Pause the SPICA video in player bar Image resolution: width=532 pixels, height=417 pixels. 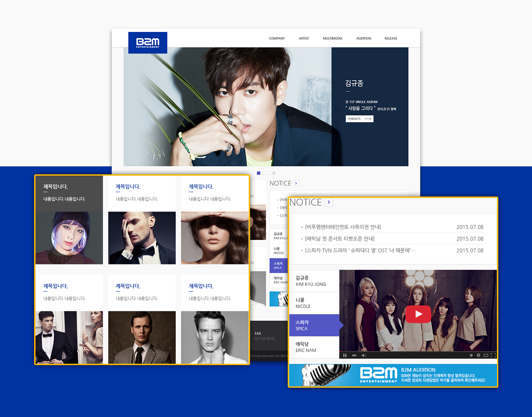[x=345, y=355]
